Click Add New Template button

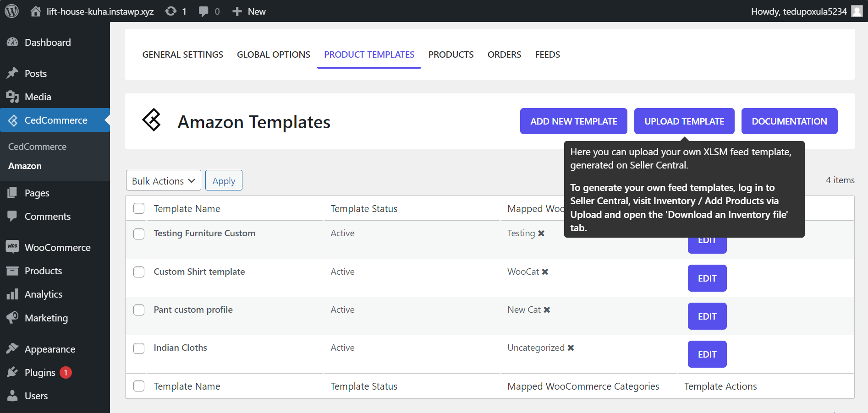click(574, 121)
